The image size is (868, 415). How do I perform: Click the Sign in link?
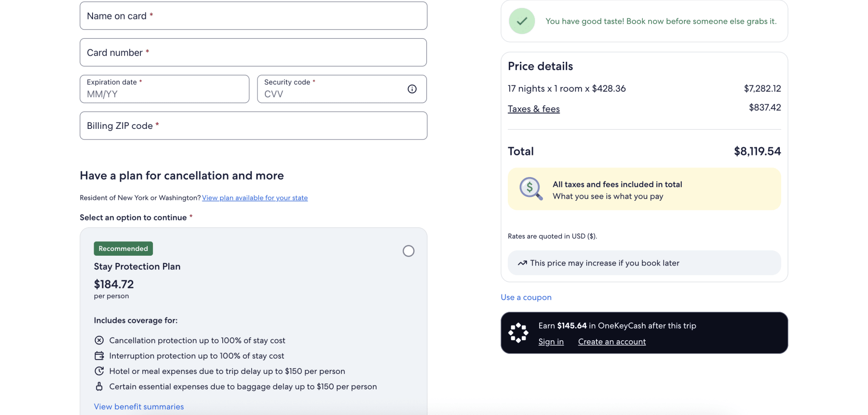click(551, 342)
